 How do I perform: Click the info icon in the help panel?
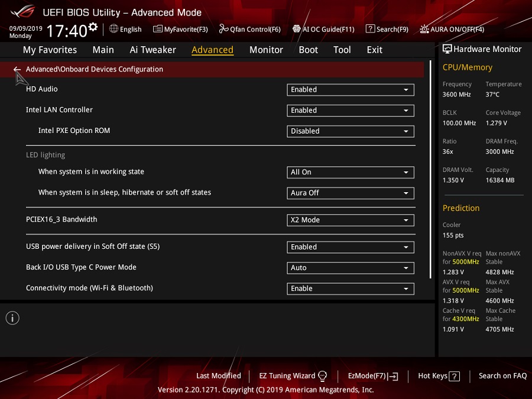[12, 318]
